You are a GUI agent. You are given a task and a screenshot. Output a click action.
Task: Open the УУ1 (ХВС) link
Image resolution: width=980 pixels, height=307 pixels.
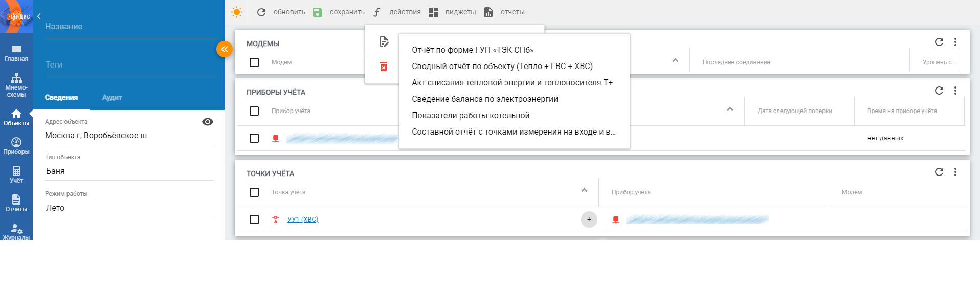303,220
